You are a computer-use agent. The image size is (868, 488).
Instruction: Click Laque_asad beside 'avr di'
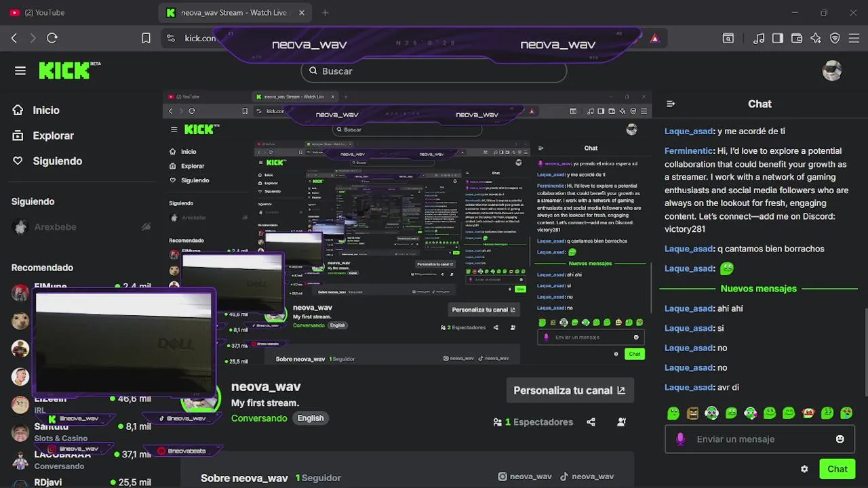point(688,388)
